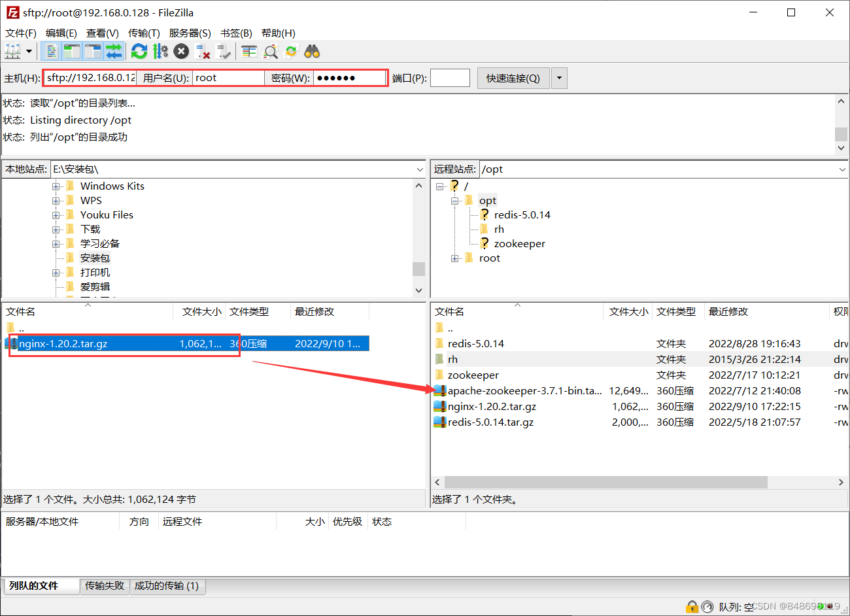850x616 pixels.
Task: Switch to 成功的传输 (1) tab
Action: pos(167,586)
